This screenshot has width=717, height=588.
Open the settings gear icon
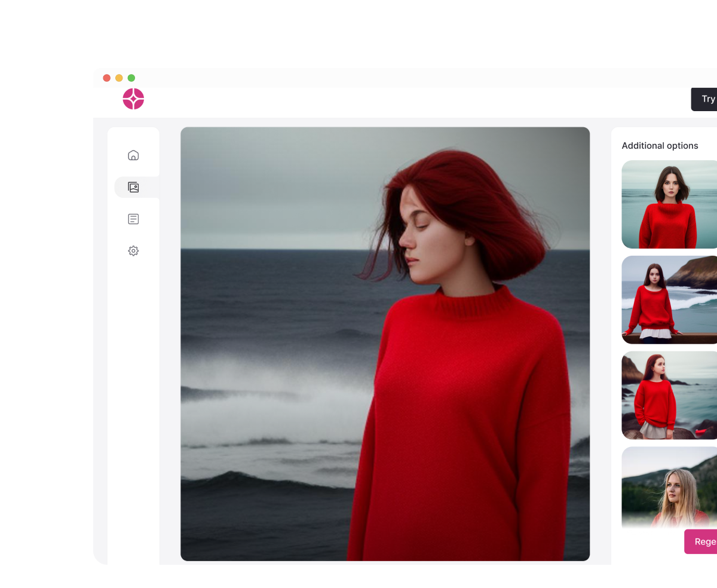point(133,251)
